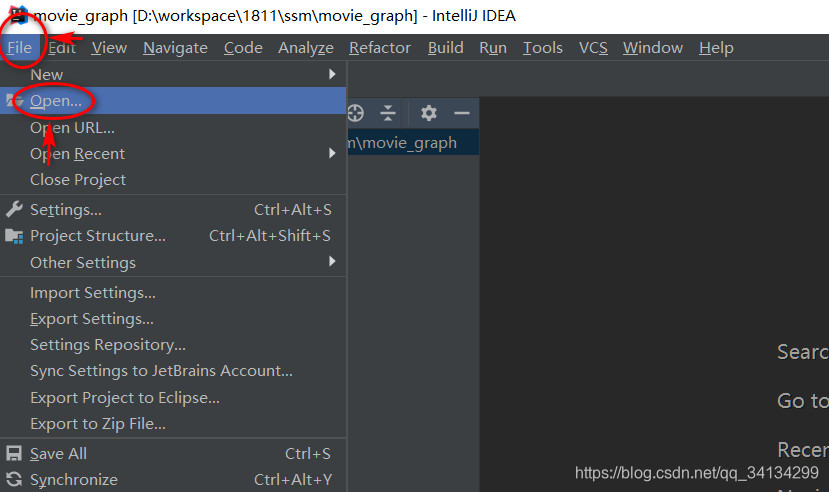Open Project Structure... menu entry
This screenshot has height=492, width=829.
pos(173,236)
